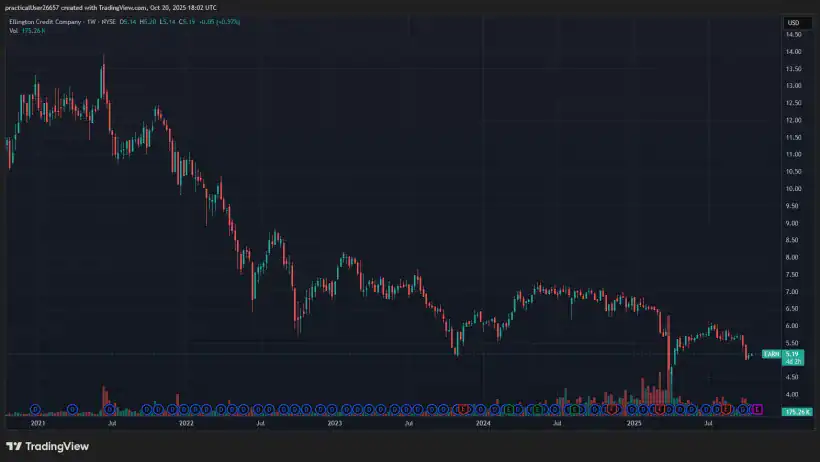Screen dimensions: 820x462
Task: Click the 14.00 level on the price scale
Action: pyautogui.click(x=794, y=51)
